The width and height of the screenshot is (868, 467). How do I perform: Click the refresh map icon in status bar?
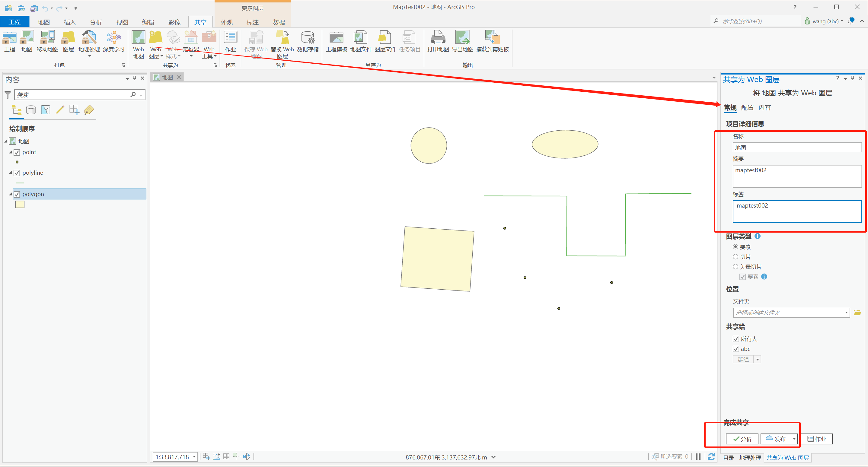pyautogui.click(x=711, y=456)
